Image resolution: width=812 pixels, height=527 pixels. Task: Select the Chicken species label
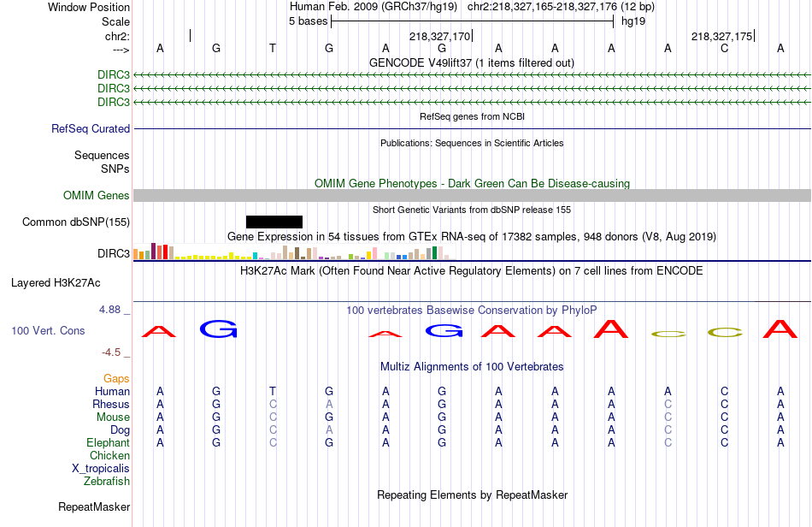[x=109, y=455]
